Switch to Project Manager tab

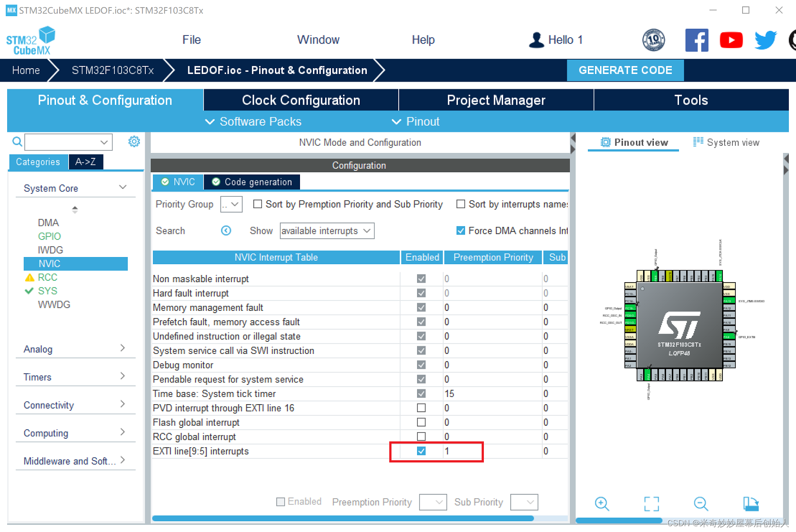(x=496, y=100)
